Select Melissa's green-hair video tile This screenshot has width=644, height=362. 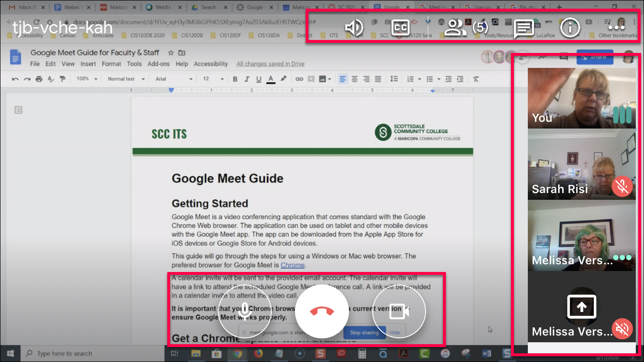(x=581, y=235)
